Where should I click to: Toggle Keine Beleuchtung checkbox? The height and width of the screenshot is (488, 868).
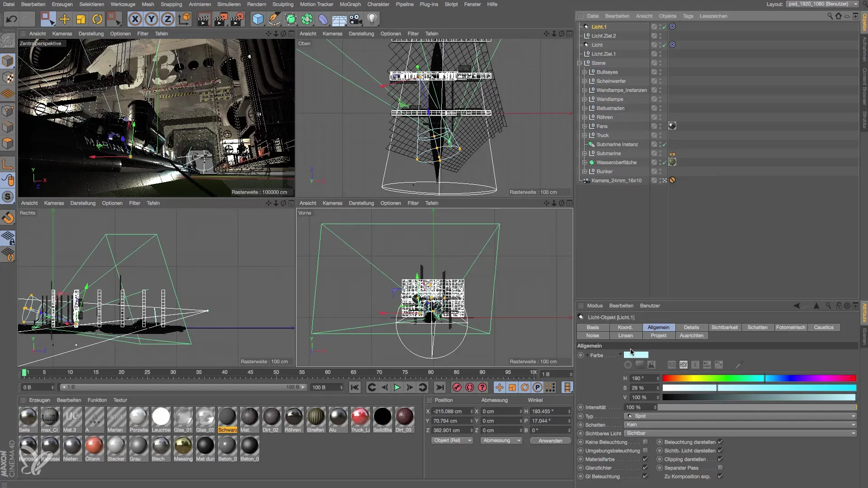[x=645, y=442]
